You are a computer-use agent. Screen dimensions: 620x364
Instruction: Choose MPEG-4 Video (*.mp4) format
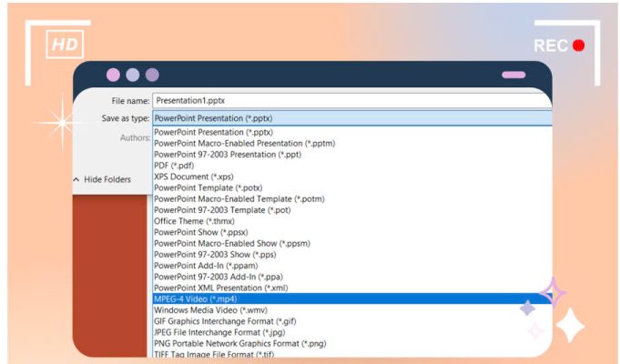click(x=352, y=298)
